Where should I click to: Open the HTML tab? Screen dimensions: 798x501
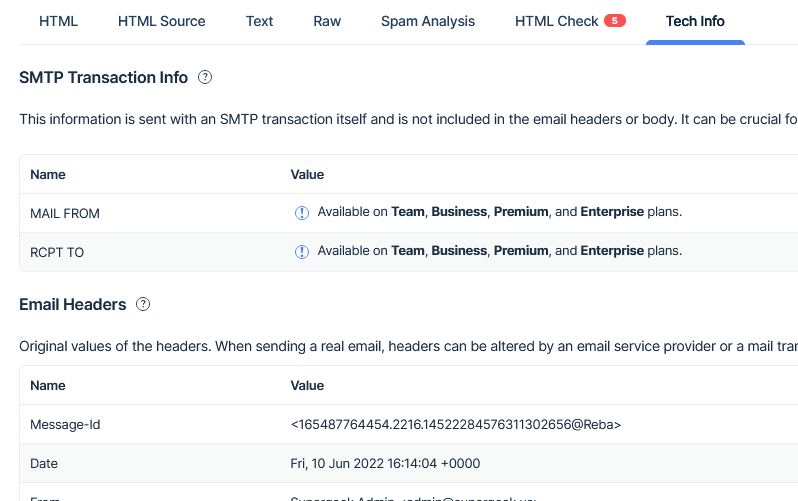[x=58, y=21]
